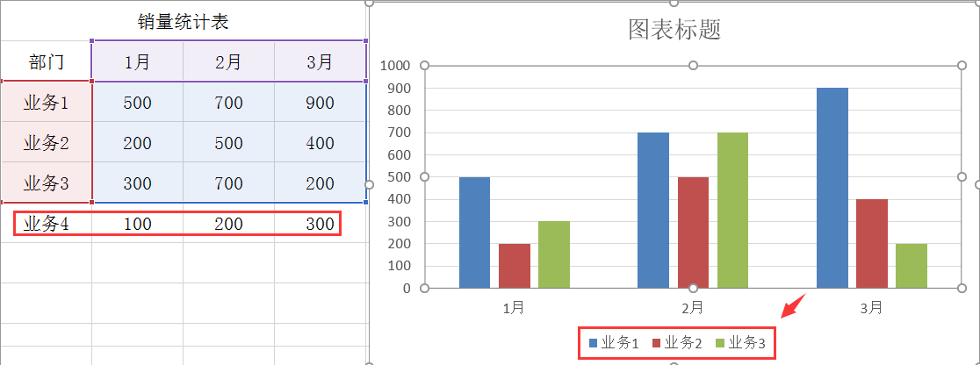Click the red 业务2 bar for 3月
This screenshot has width=980, height=365.
click(872, 244)
